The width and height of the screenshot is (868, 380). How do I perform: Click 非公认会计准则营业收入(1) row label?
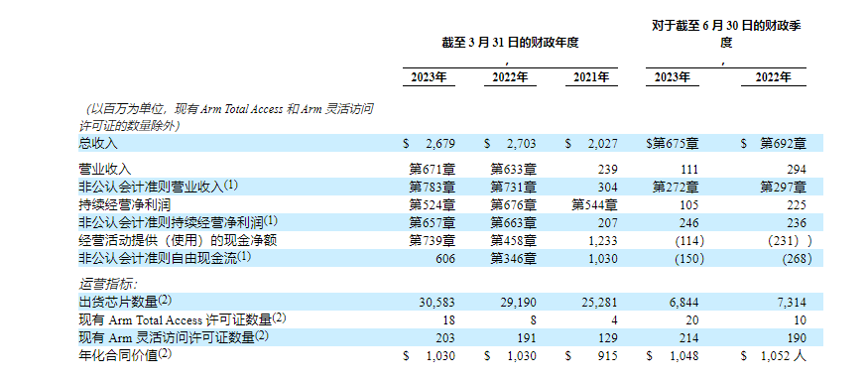(x=158, y=187)
